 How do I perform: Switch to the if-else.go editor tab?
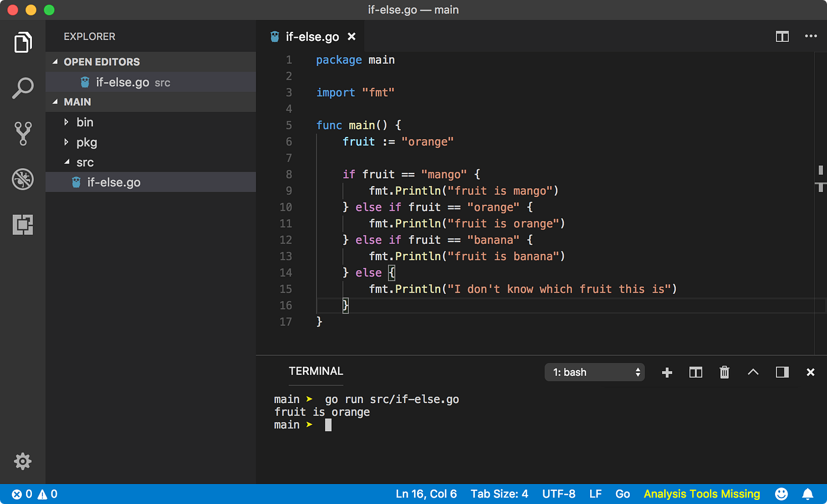(x=312, y=36)
